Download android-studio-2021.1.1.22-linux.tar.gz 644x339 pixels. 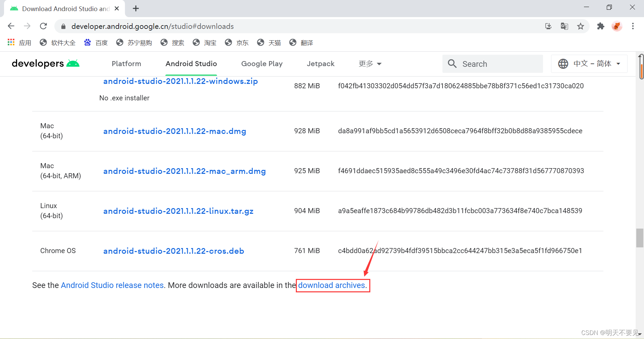point(178,211)
